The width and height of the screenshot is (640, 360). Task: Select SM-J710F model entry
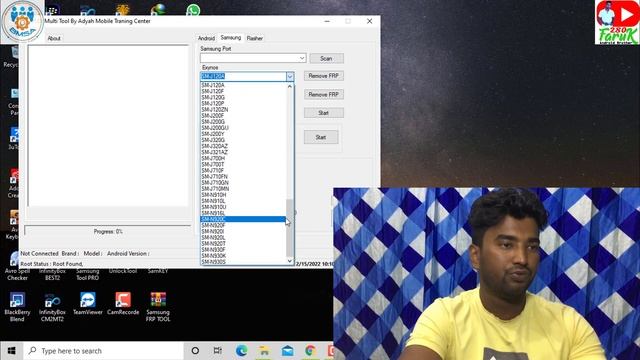coord(243,171)
